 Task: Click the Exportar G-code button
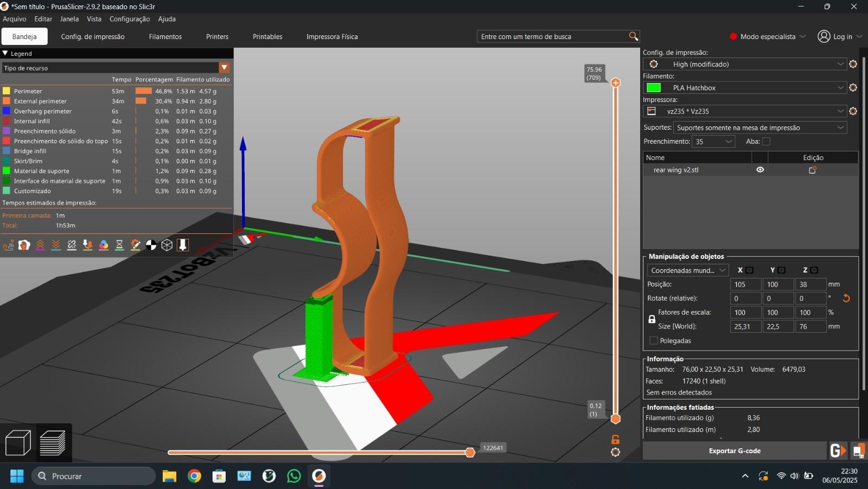[735, 450]
